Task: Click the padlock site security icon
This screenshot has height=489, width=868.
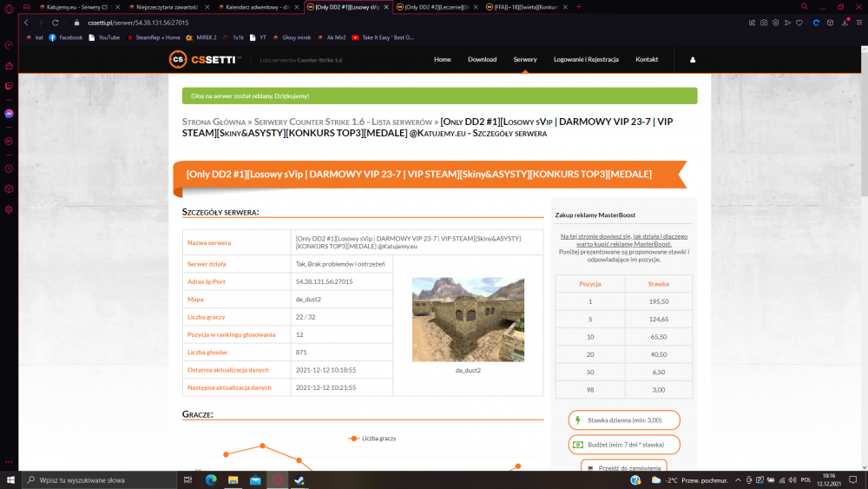Action: (x=77, y=23)
